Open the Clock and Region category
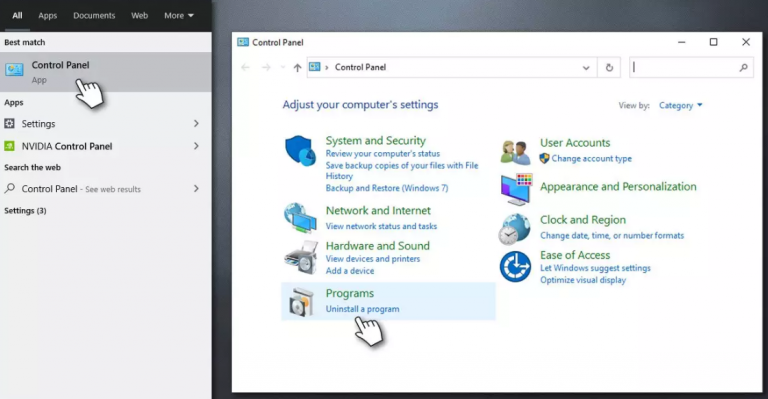Image resolution: width=768 pixels, height=399 pixels. tap(583, 220)
